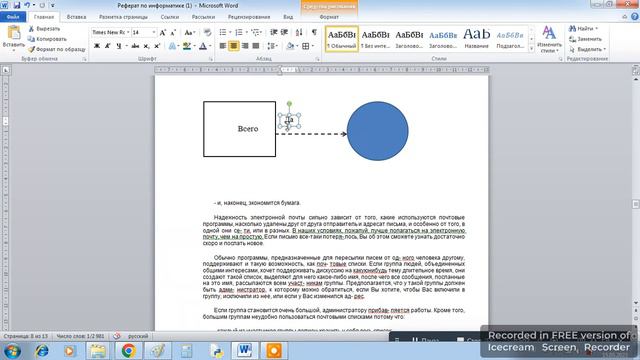Click Grow Font icon
The height and width of the screenshot is (360, 640).
click(x=162, y=32)
